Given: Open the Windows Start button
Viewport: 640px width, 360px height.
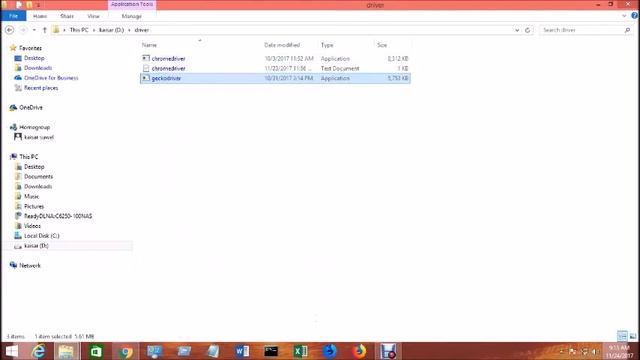Looking at the screenshot, I should (12, 351).
